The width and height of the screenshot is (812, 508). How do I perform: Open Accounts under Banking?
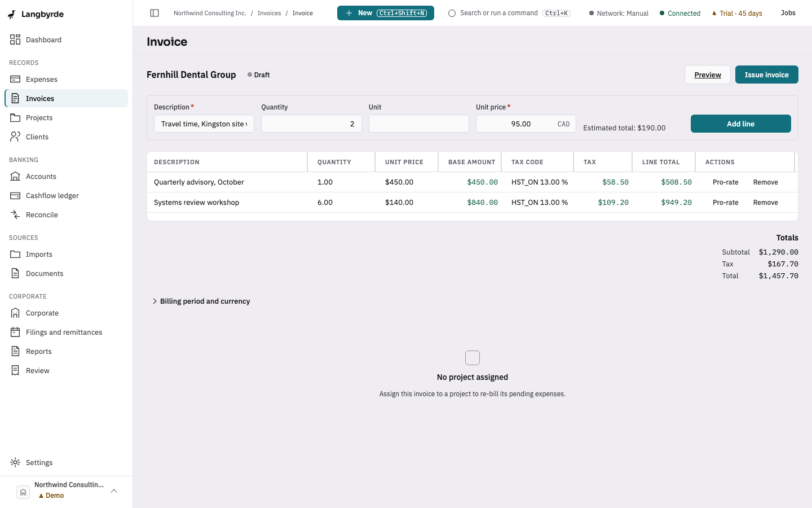[66, 176]
